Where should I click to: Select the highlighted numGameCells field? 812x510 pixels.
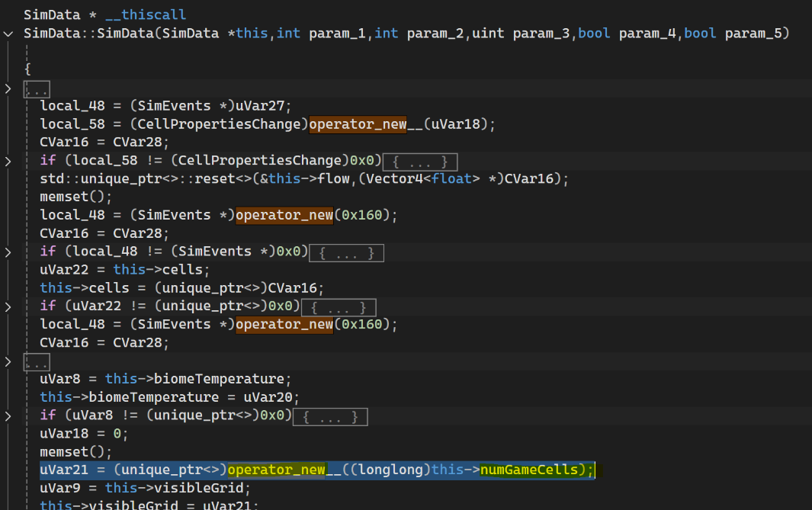click(x=529, y=470)
